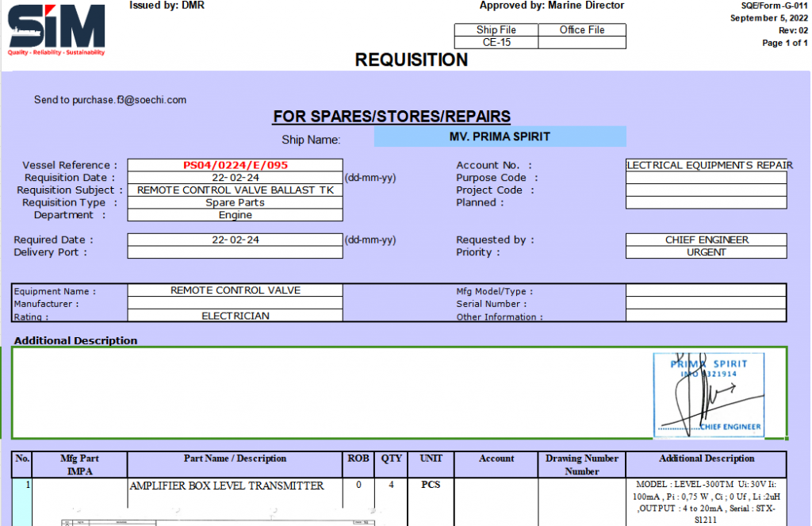Viewport: 812px width, 526px height.
Task: Click the Department field showing Engine
Action: click(x=236, y=215)
